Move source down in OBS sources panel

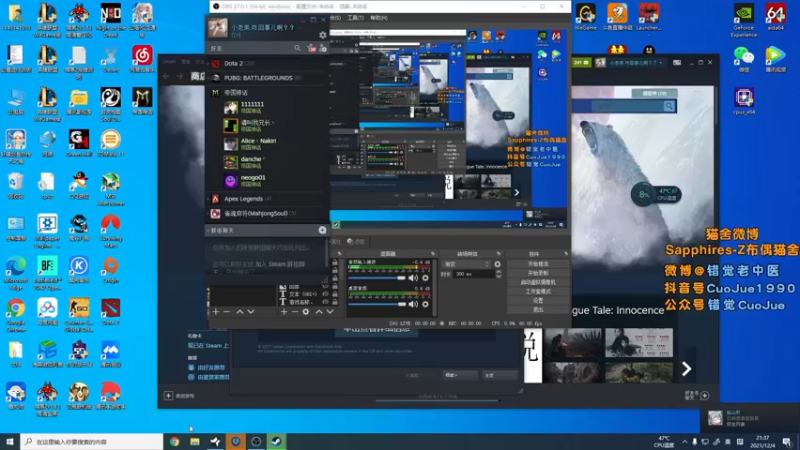tap(330, 311)
